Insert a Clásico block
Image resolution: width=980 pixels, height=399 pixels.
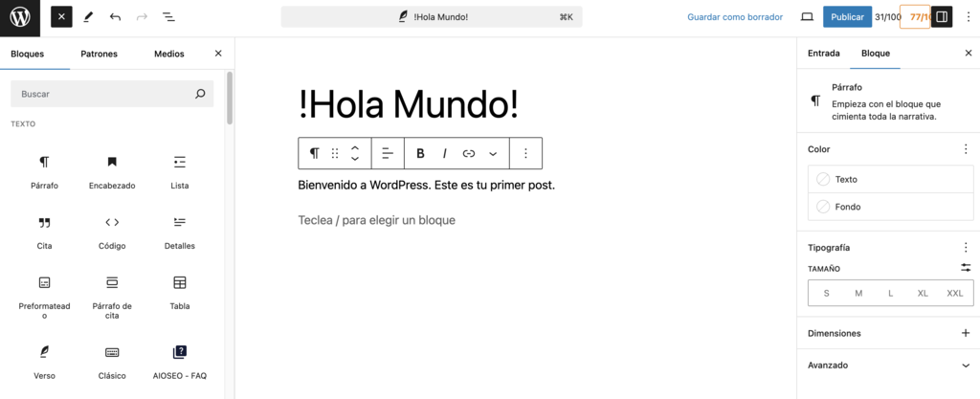pyautogui.click(x=112, y=363)
